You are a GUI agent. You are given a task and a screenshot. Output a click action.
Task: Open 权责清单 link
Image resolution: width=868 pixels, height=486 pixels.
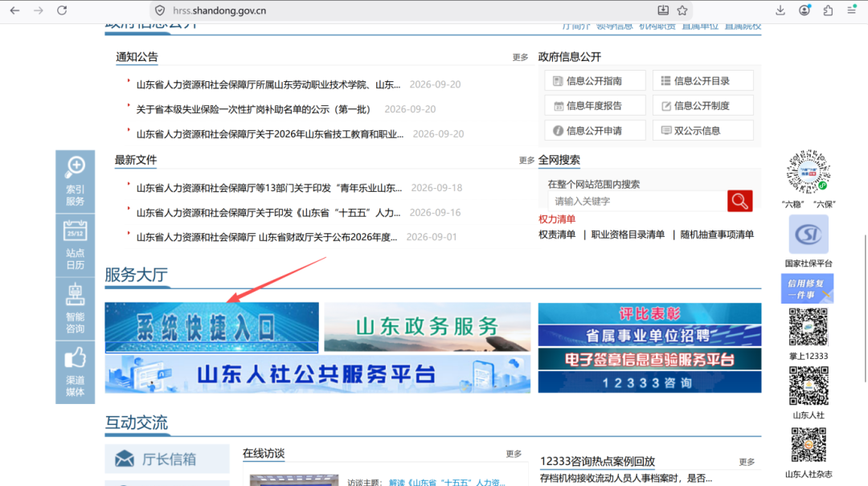coord(557,235)
